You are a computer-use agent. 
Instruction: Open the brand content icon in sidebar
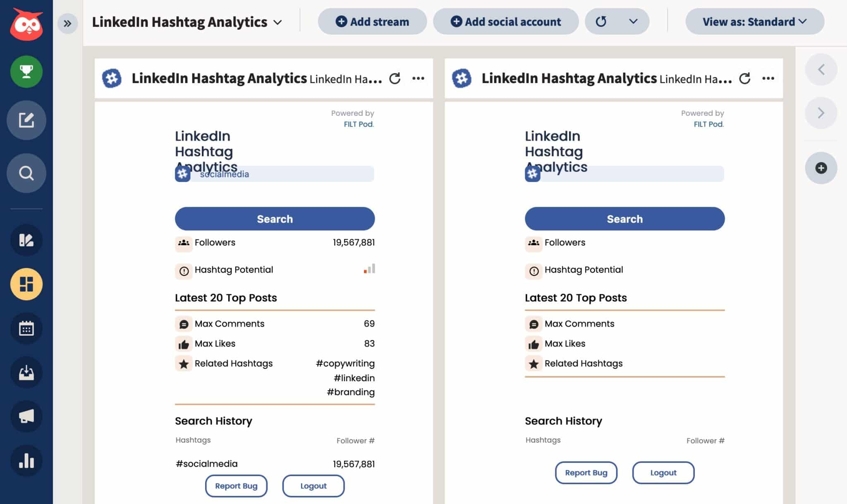coord(26,240)
